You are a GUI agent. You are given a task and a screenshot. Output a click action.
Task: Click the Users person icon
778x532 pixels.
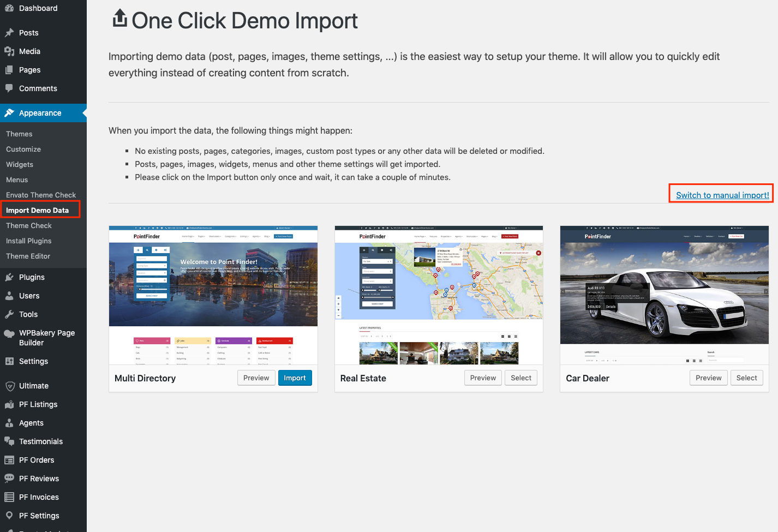tap(9, 296)
